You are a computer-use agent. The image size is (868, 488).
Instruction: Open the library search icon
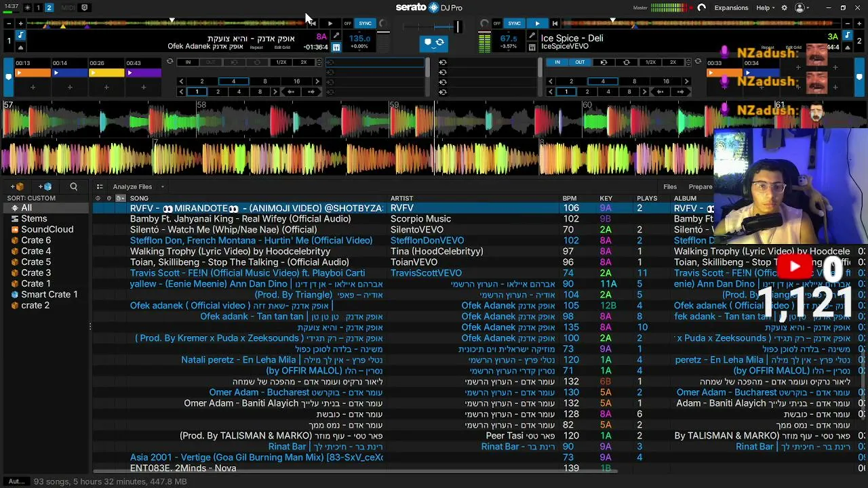[x=73, y=186]
